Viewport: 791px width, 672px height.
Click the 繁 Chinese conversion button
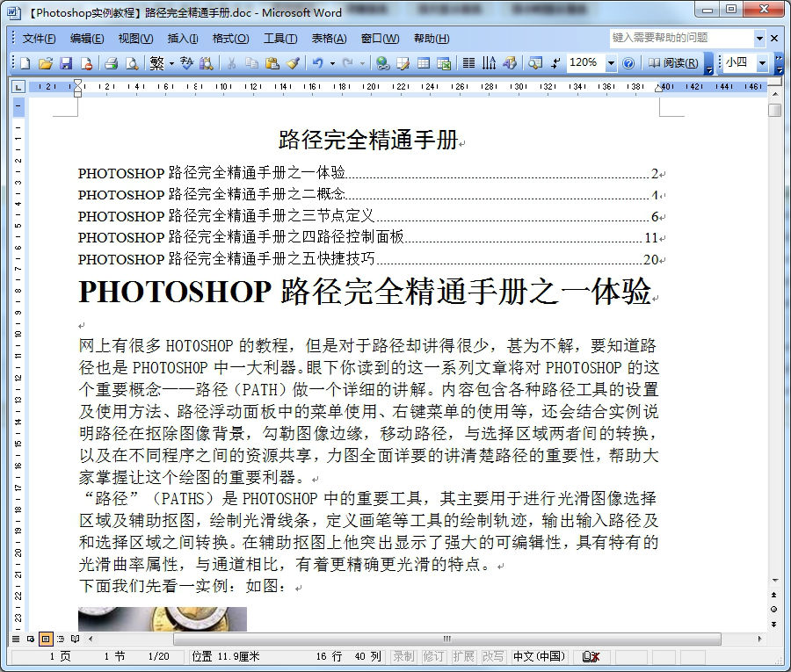coord(157,63)
